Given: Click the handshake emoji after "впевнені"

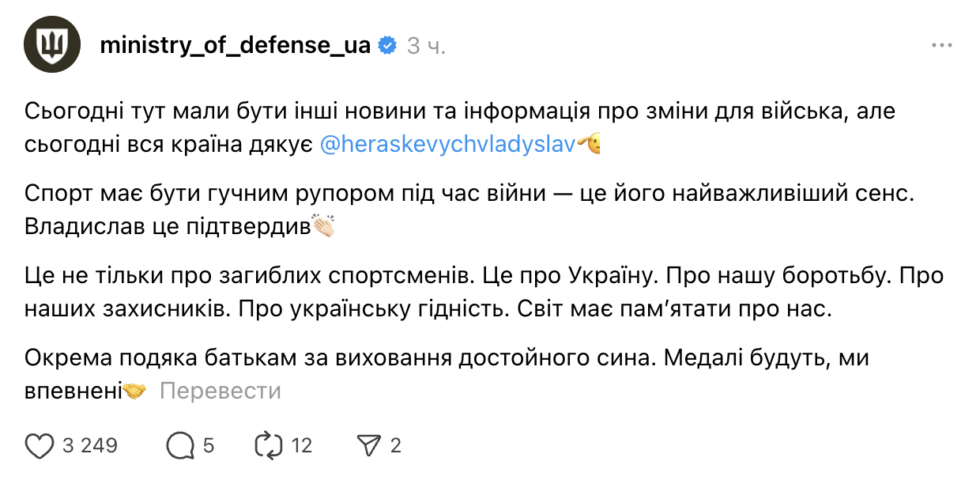Looking at the screenshot, I should pos(135,391).
